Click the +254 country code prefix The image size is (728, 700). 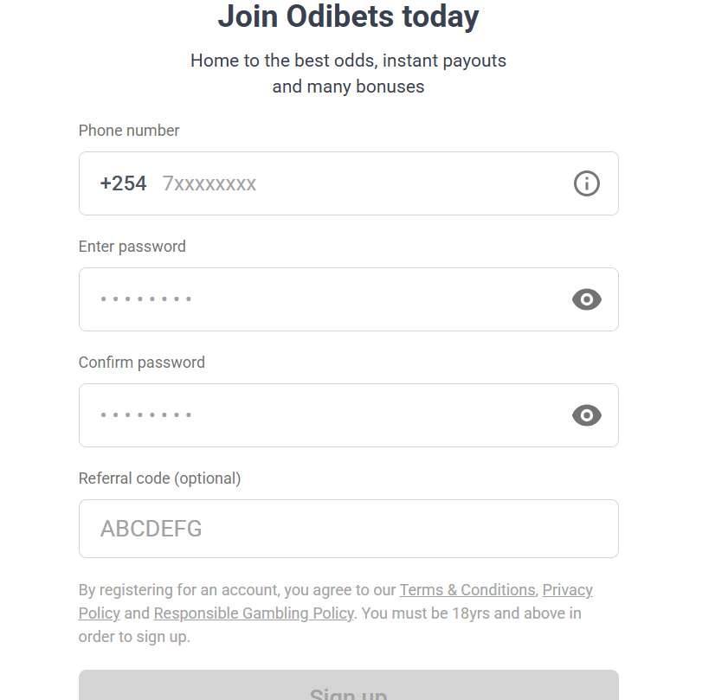tap(122, 183)
